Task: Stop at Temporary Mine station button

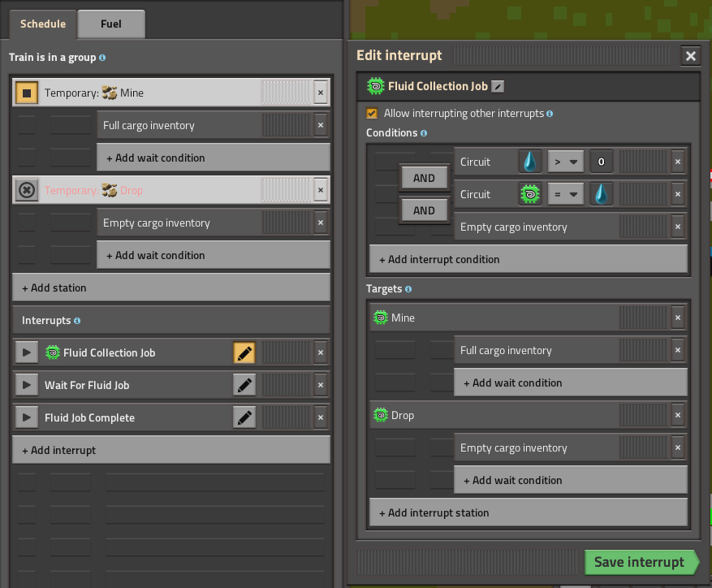Action: tap(27, 93)
